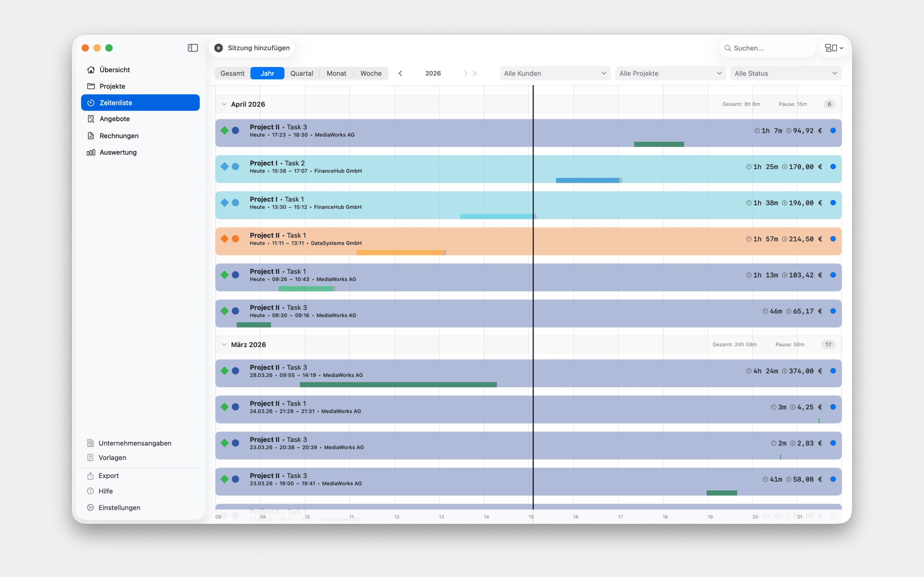Open the Alle Kunden dropdown
The width and height of the screenshot is (924, 577).
[x=555, y=73]
